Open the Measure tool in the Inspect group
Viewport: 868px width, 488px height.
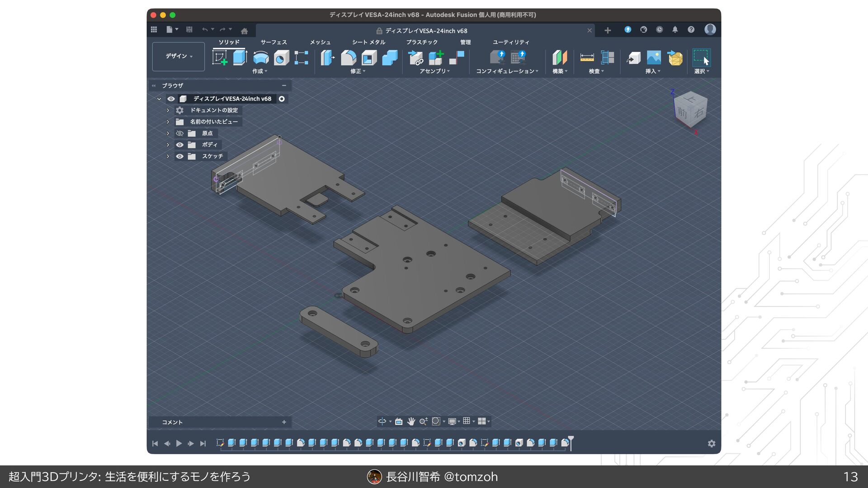(x=587, y=58)
